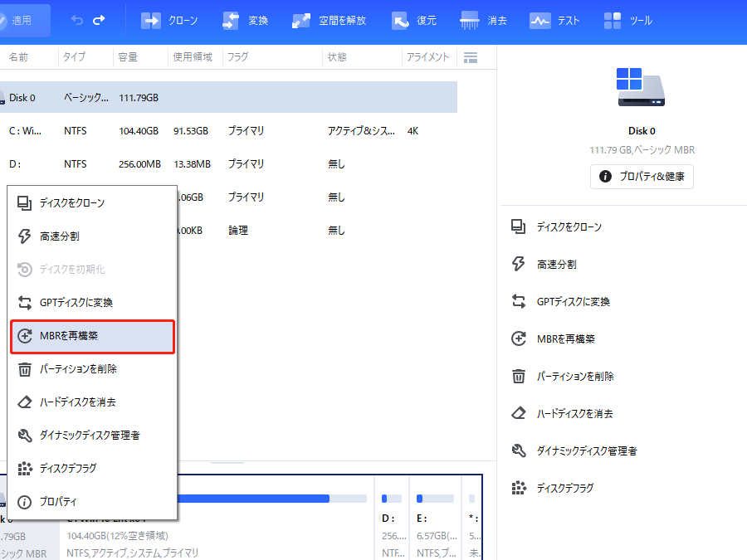Click プロパティ&健康 button

pos(642,177)
